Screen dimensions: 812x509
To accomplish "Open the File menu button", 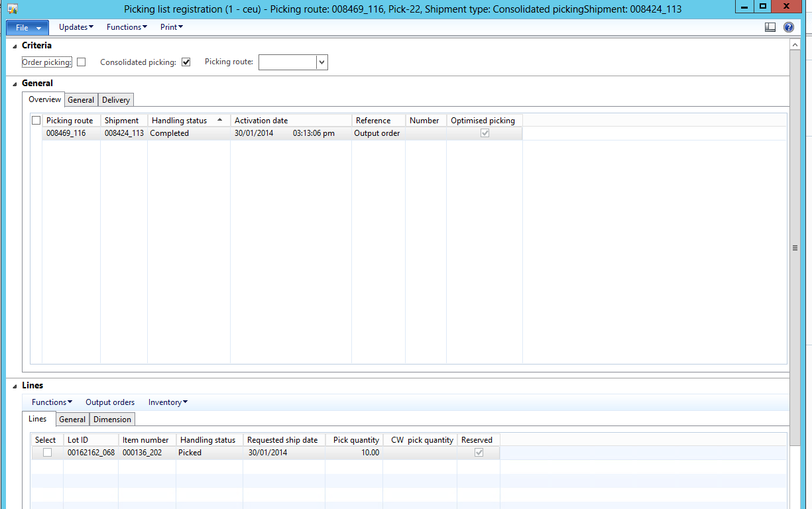I will coord(27,28).
